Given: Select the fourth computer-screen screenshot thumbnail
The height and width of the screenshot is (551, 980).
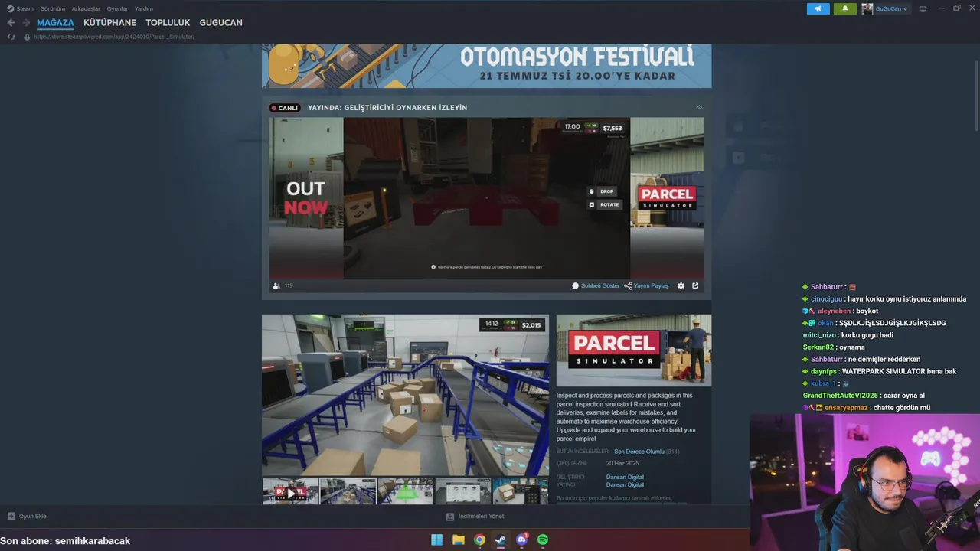Looking at the screenshot, I should (463, 491).
